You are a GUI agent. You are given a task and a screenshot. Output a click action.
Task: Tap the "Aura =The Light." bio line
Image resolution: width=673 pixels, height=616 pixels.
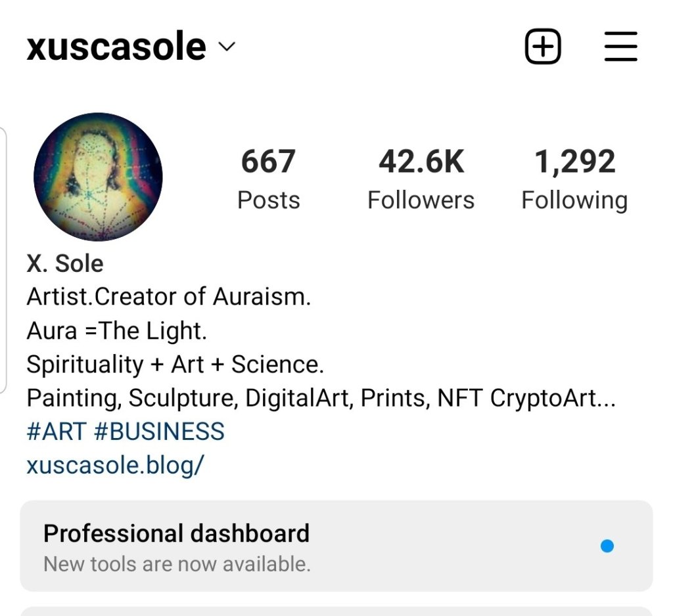[116, 331]
